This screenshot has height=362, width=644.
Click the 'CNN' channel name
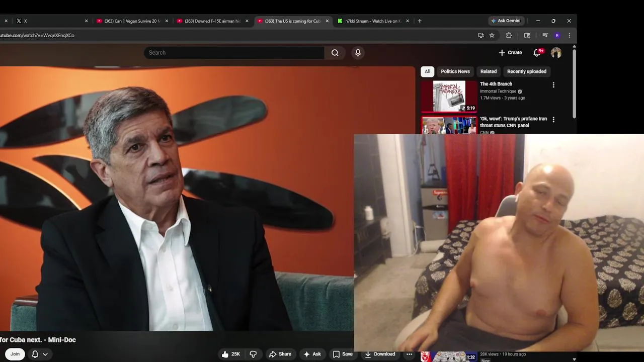[484, 133]
